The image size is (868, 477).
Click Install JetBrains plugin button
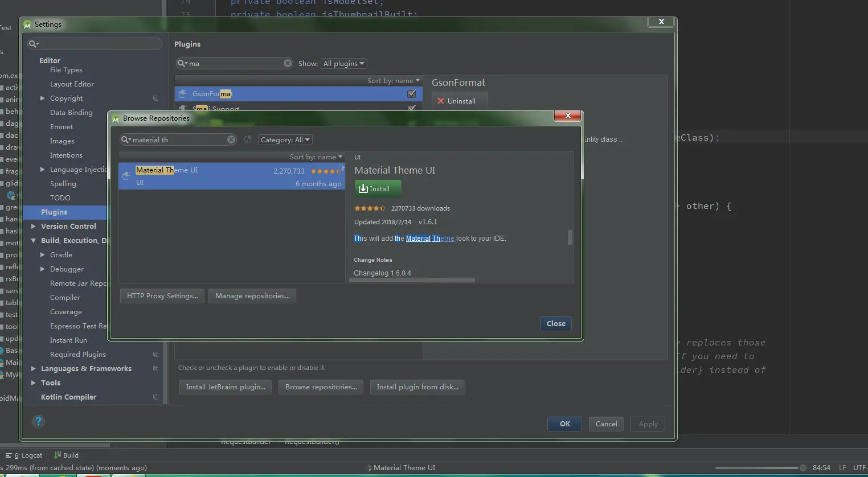226,387
